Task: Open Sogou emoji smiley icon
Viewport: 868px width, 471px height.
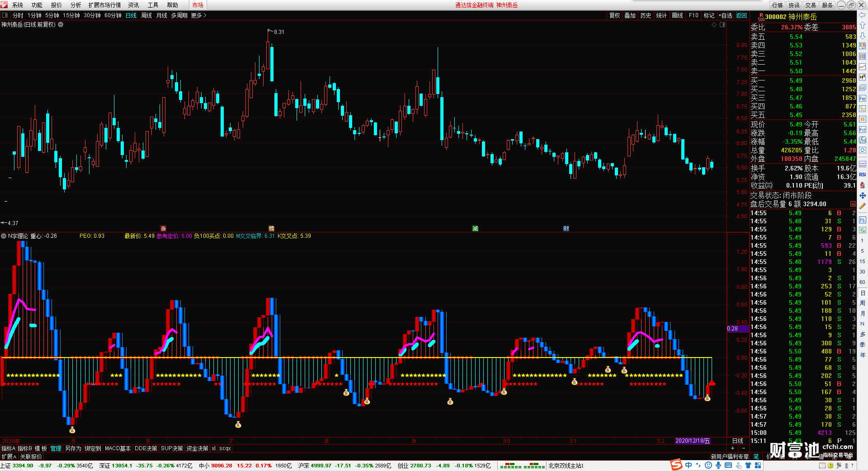Action: coord(708,465)
